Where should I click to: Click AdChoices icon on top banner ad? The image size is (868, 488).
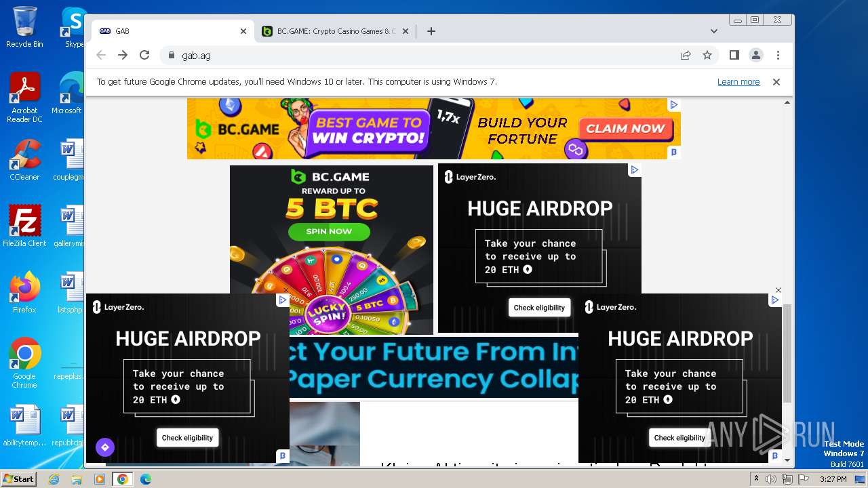click(673, 104)
